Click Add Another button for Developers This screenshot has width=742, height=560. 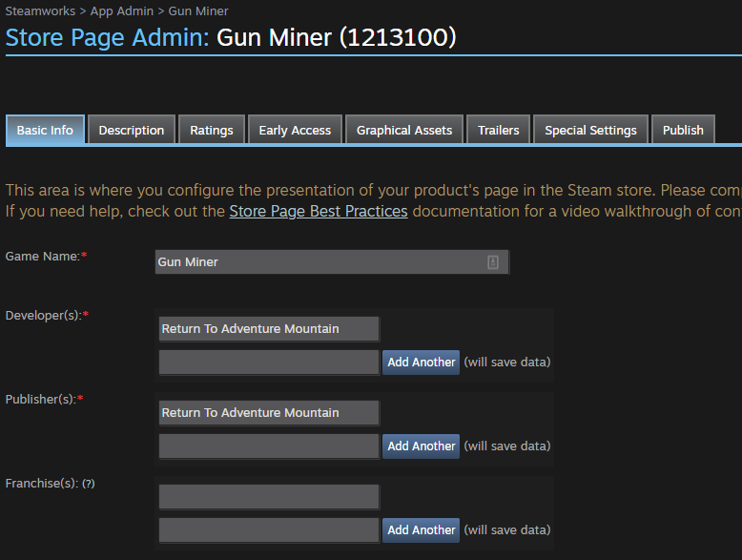[x=421, y=363]
